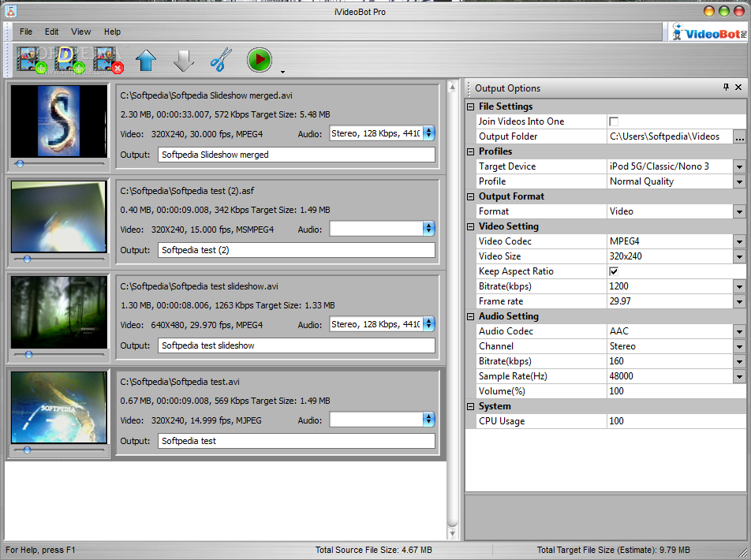Open the Channel Stereo dropdown

739,346
